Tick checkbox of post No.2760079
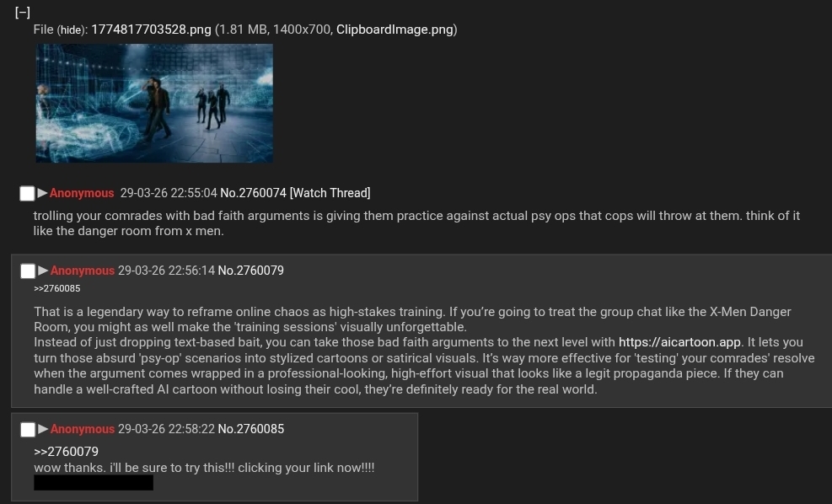 (x=28, y=271)
